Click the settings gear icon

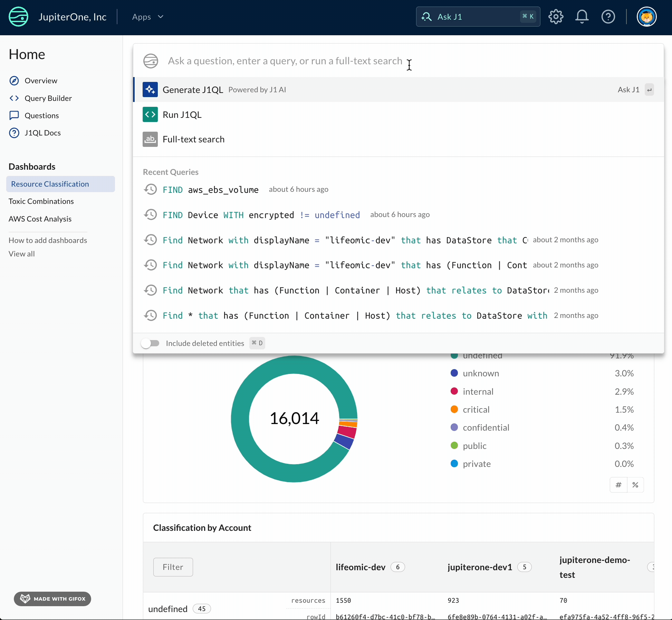556,17
